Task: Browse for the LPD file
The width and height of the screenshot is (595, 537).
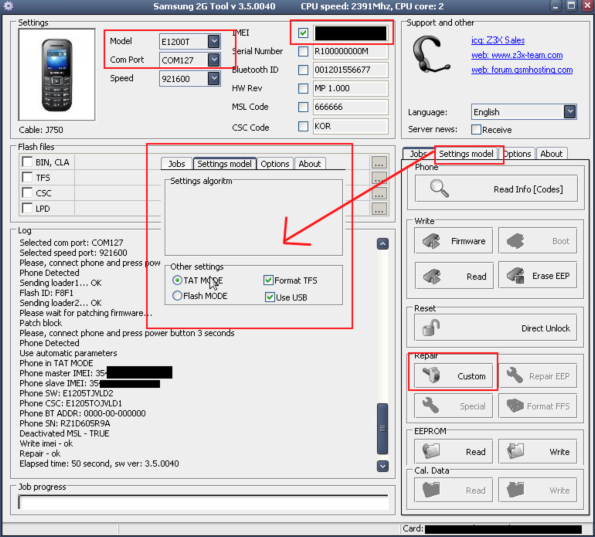Action: (x=379, y=209)
